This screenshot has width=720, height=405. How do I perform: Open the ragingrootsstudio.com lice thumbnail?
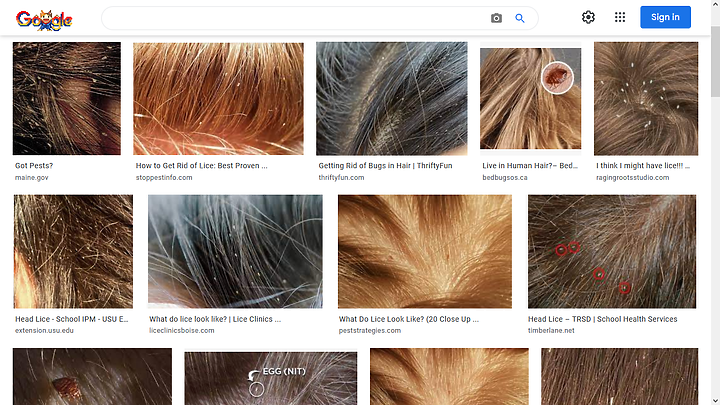646,98
